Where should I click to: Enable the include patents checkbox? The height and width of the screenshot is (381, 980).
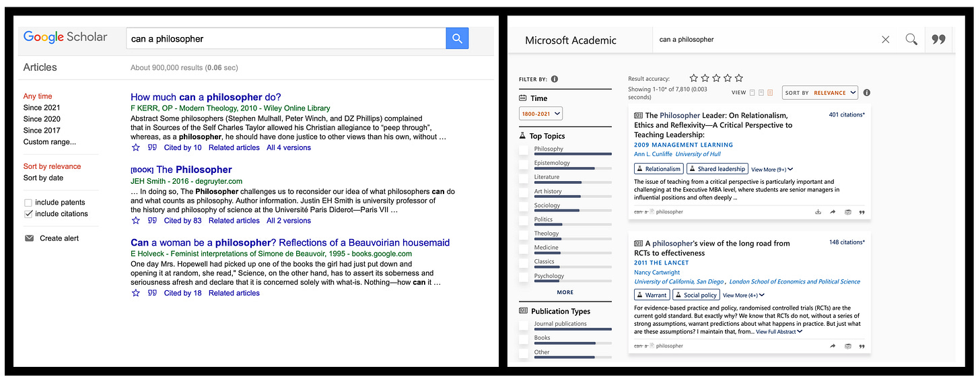coord(28,203)
